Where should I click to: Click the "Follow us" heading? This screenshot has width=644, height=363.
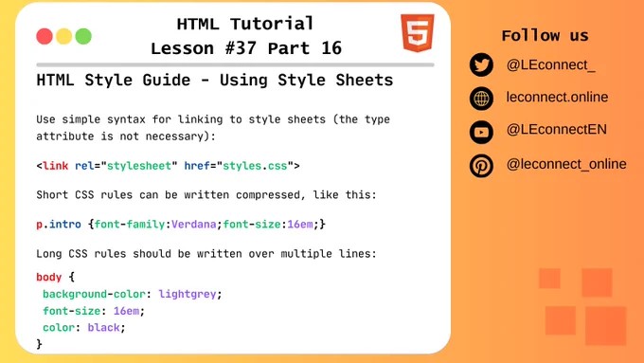(x=545, y=35)
